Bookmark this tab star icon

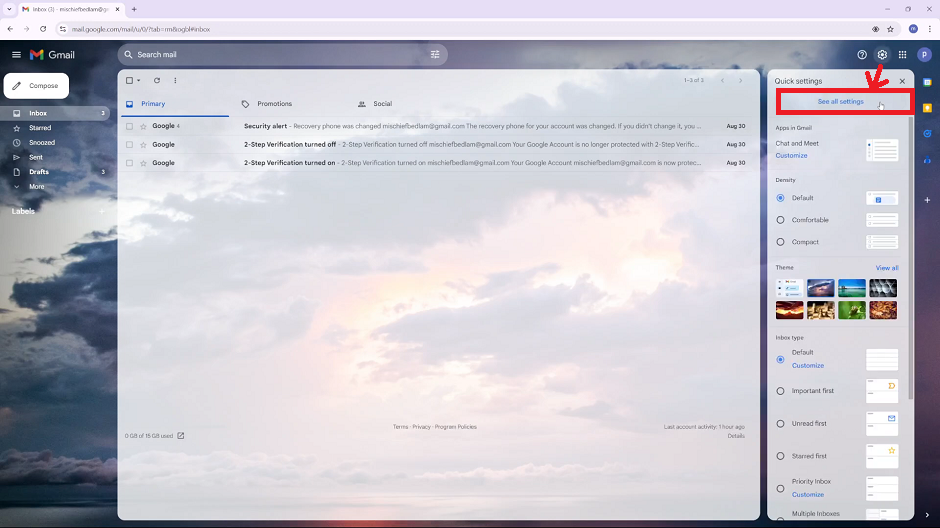pyautogui.click(x=890, y=29)
